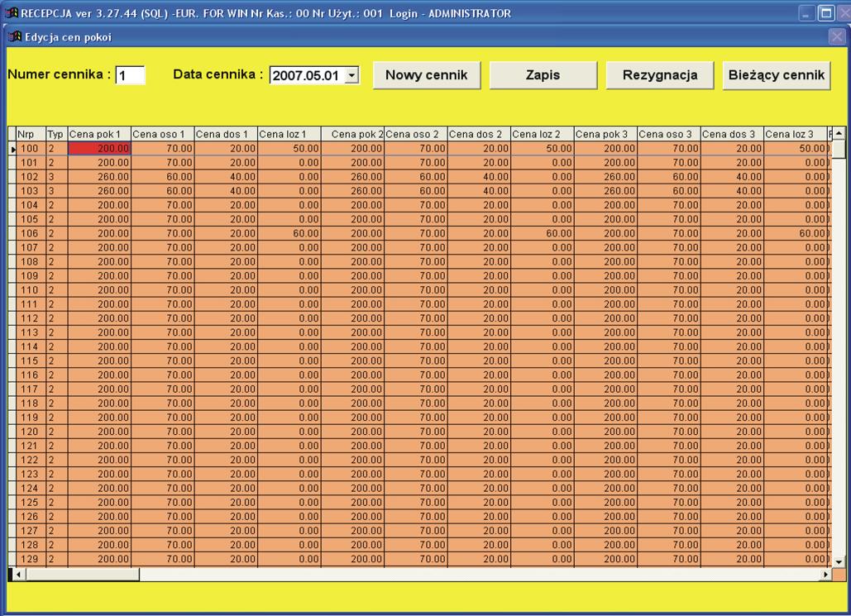This screenshot has width=851, height=616.
Task: Click the Typ column header
Action: [x=57, y=134]
